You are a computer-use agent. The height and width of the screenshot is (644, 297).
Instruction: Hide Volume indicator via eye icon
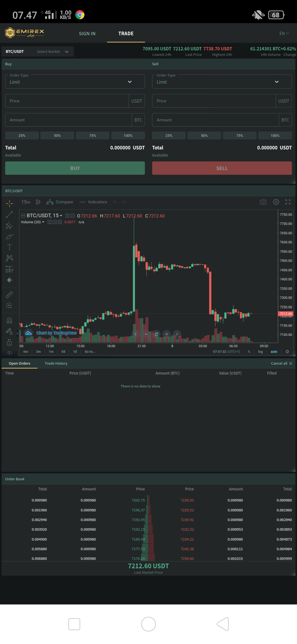coord(50,222)
